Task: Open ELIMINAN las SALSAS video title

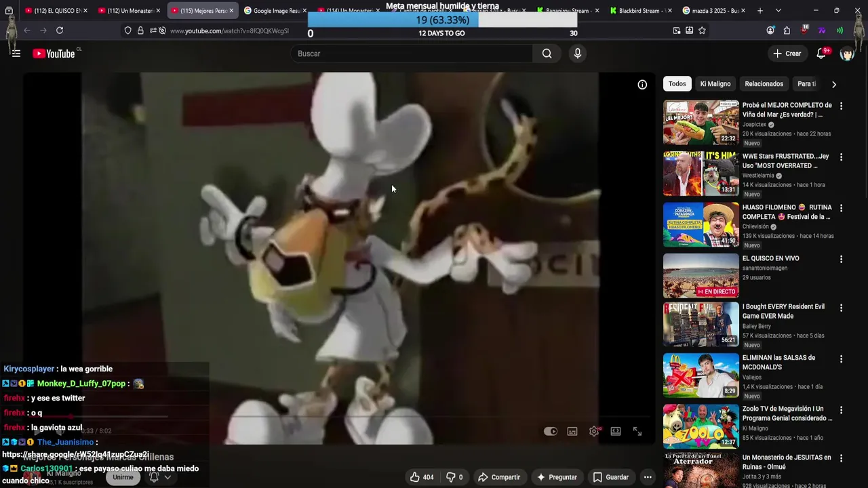Action: tap(779, 362)
